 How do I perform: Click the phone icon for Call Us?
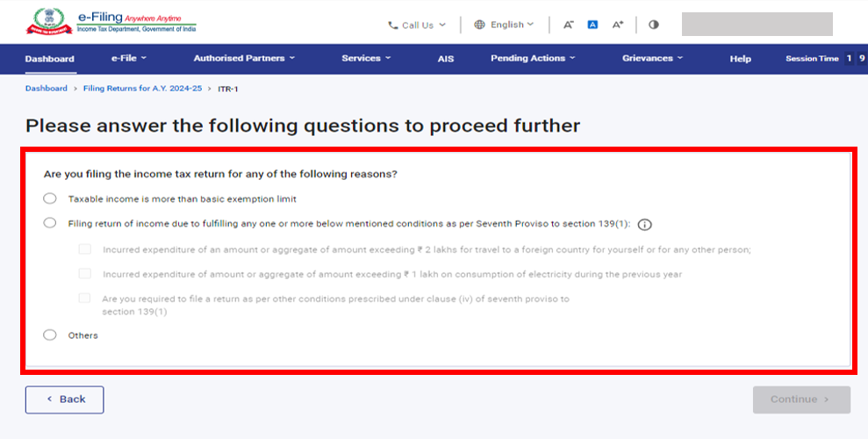pyautogui.click(x=393, y=25)
